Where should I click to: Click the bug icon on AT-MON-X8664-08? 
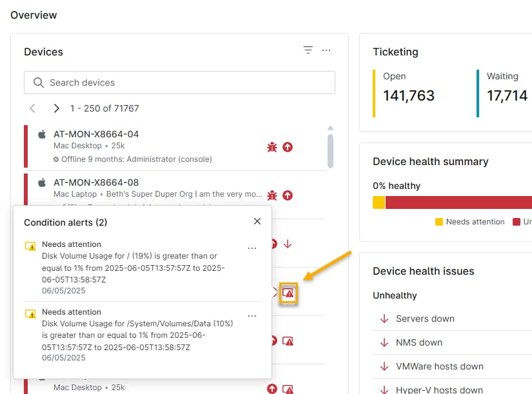click(271, 195)
